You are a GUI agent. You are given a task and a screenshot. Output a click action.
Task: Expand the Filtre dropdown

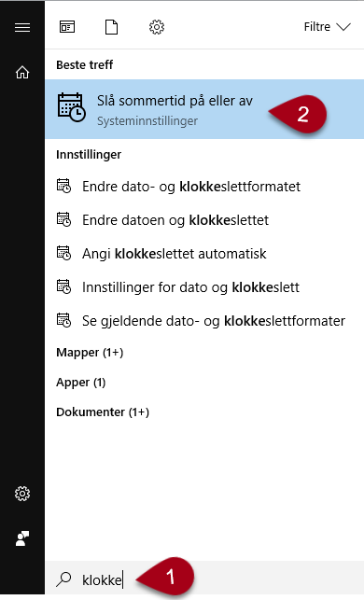tap(328, 27)
